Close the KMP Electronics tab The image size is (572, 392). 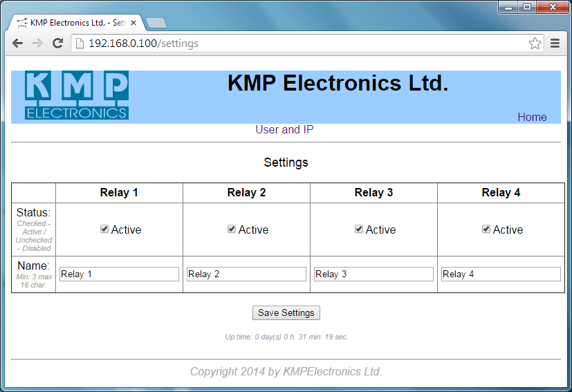coord(133,23)
